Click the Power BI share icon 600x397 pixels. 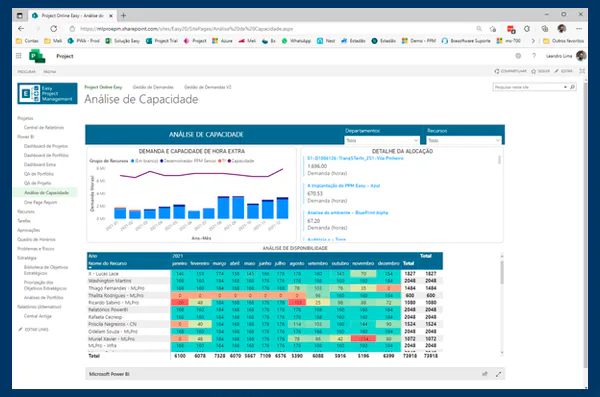(485, 374)
